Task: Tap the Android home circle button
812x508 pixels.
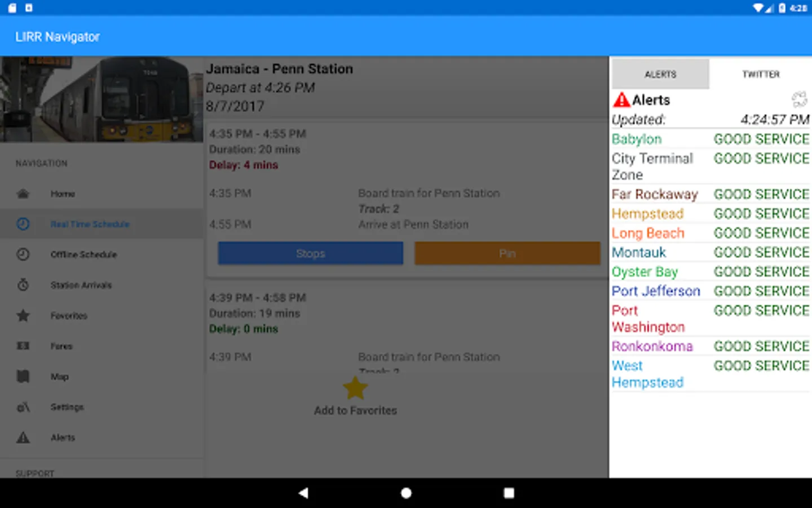Action: (x=406, y=493)
